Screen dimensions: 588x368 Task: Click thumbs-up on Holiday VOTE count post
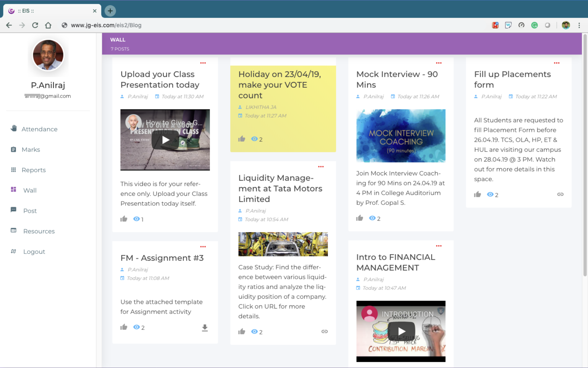[x=242, y=139]
